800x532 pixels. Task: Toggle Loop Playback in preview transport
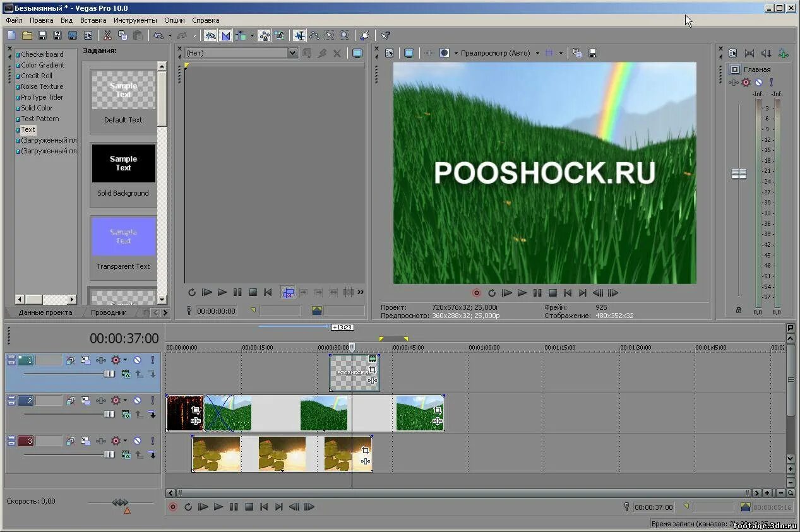click(492, 293)
